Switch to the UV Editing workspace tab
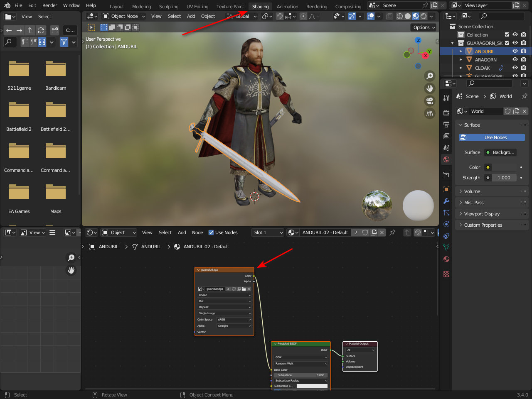The width and height of the screenshot is (532, 399). [x=197, y=7]
